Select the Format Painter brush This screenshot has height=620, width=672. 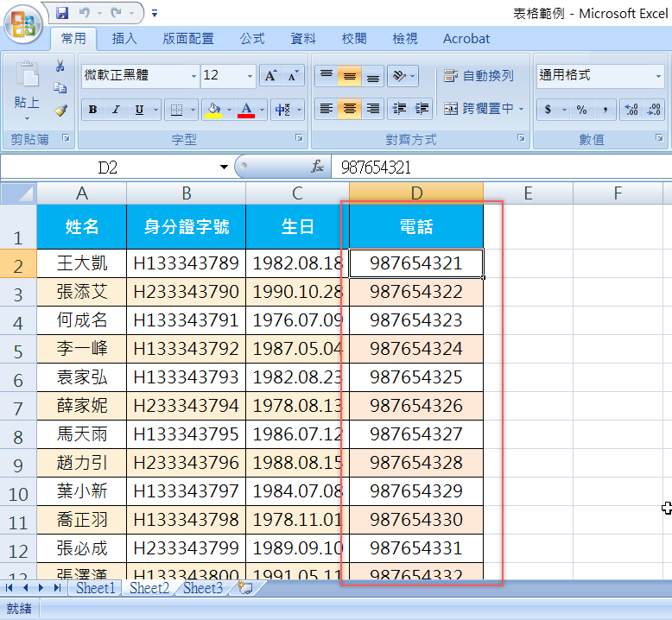click(60, 110)
